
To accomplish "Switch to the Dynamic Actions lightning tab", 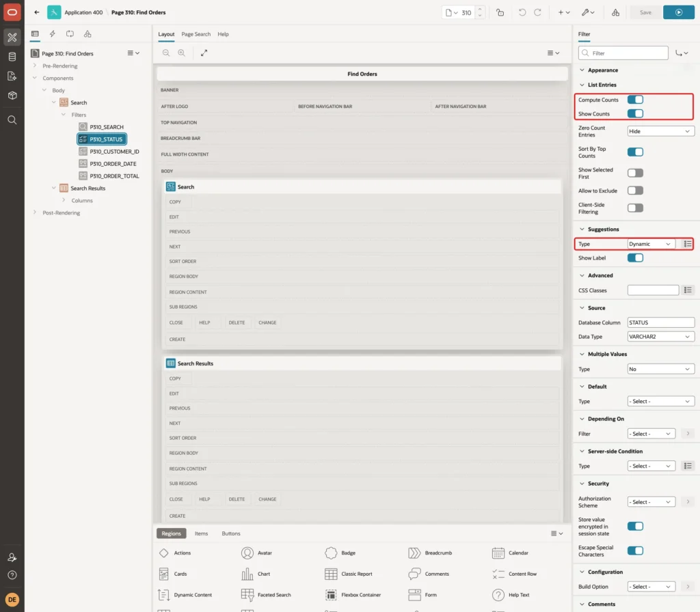I will 52,34.
